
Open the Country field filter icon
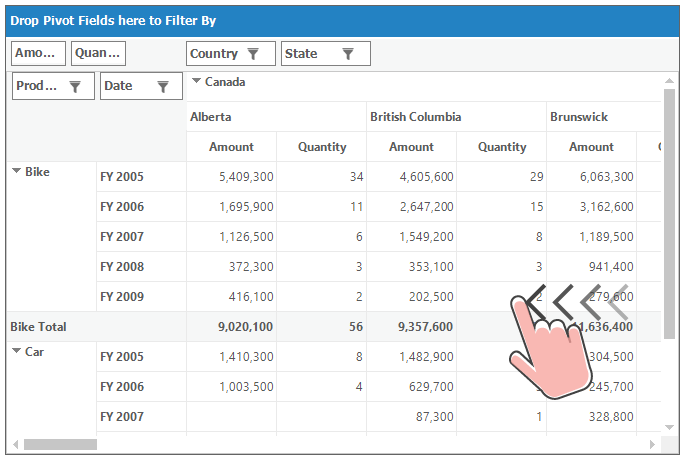pos(253,54)
